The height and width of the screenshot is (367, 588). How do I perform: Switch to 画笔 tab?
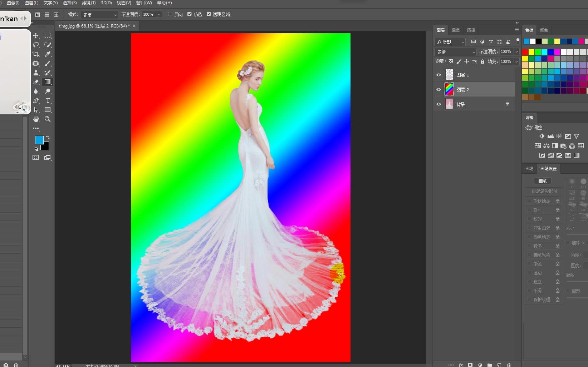(529, 169)
